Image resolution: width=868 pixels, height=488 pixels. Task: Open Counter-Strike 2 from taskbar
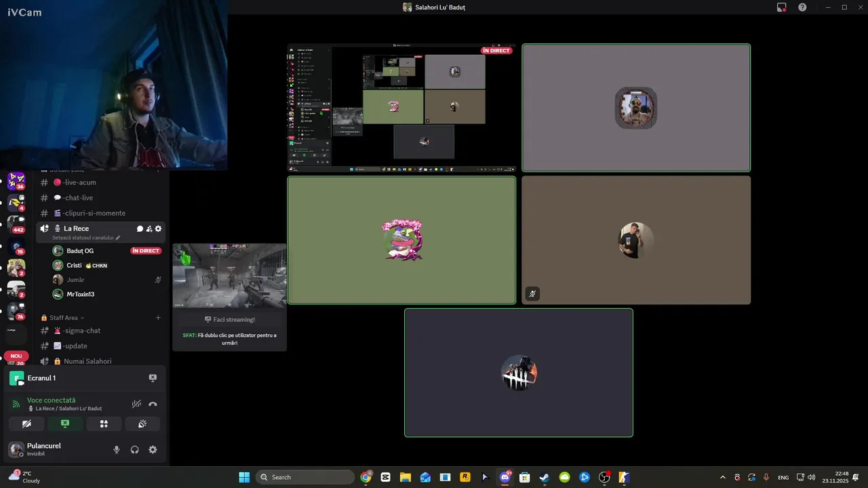pyautogui.click(x=624, y=477)
